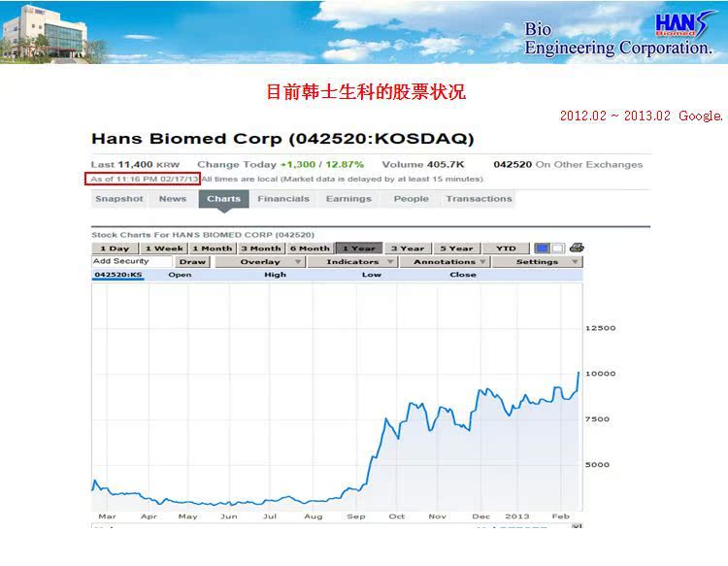Select the blue filled chart style swatch
728x566 pixels.
click(x=542, y=249)
